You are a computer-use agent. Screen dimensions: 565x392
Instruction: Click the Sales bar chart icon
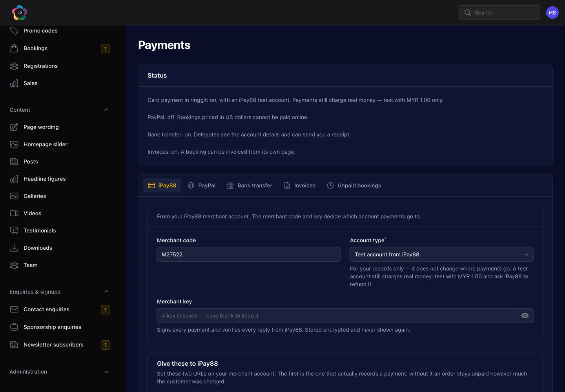point(14,83)
